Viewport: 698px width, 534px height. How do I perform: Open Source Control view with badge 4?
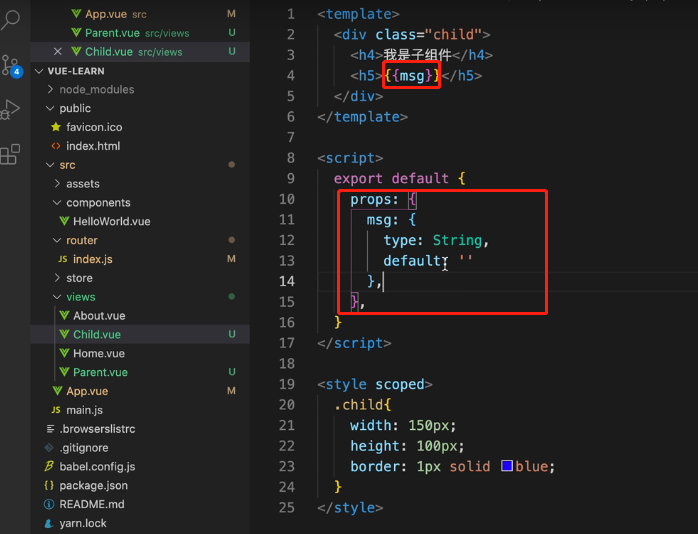[11, 66]
